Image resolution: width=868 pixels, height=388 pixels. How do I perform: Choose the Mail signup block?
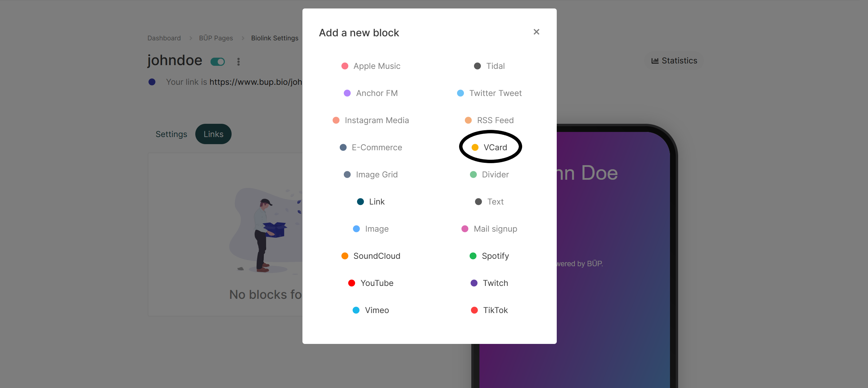click(489, 229)
